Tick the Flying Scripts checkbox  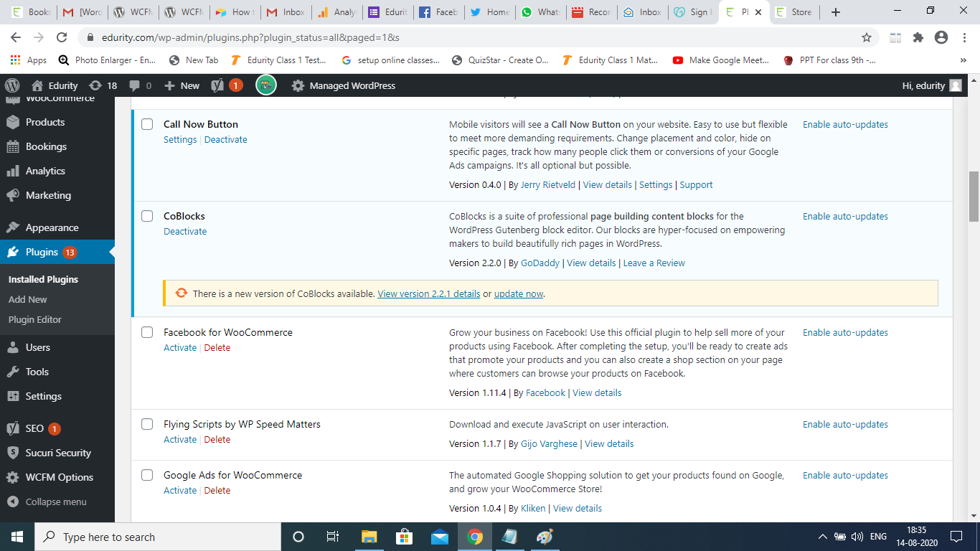click(x=147, y=424)
